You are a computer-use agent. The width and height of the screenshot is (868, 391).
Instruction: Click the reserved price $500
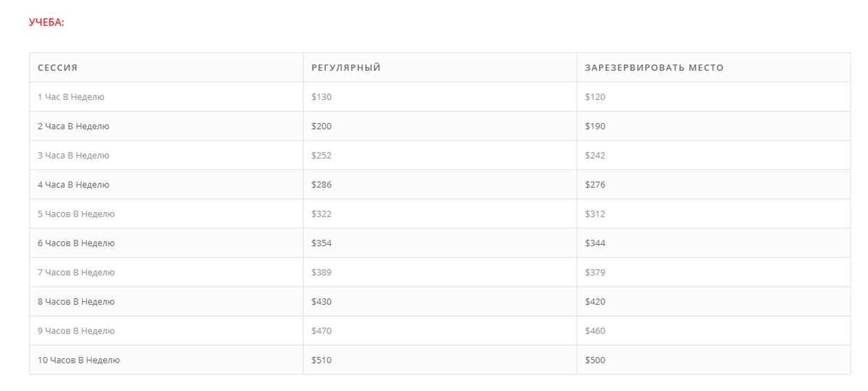coord(595,360)
